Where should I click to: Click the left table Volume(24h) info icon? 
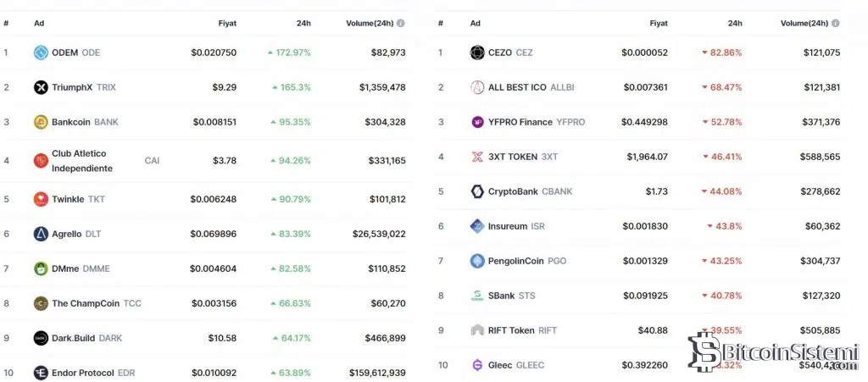pyautogui.click(x=401, y=24)
